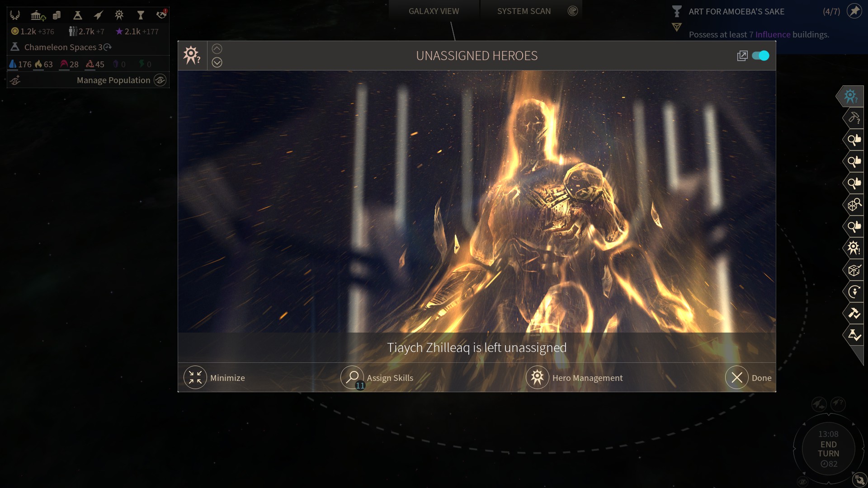
Task: Click the Galaxy View tab
Action: 434,11
